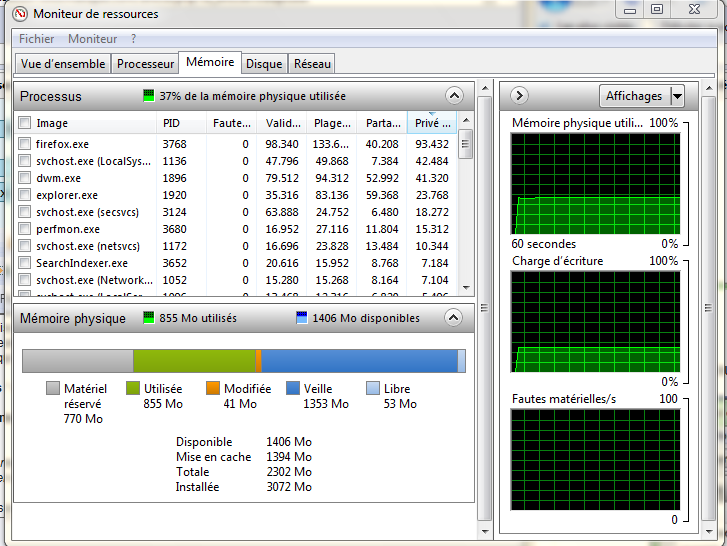
Task: Sort by the Parta... column header
Action: 382,123
